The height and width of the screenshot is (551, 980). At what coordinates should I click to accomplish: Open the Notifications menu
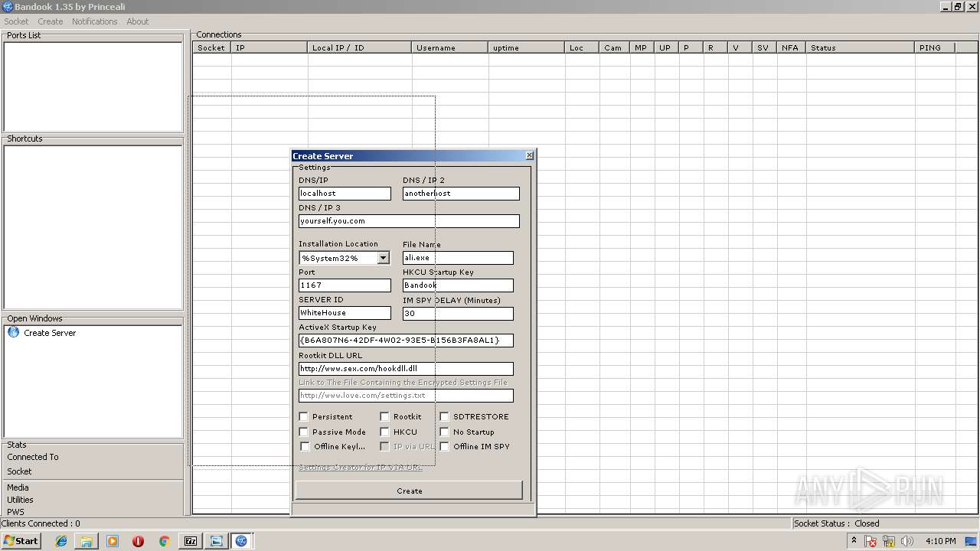[x=95, y=21]
